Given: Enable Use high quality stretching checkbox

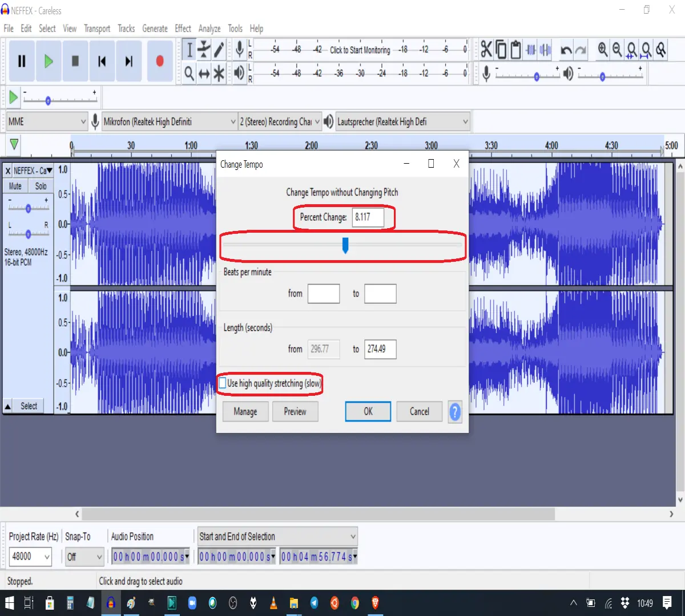Looking at the screenshot, I should [x=223, y=383].
